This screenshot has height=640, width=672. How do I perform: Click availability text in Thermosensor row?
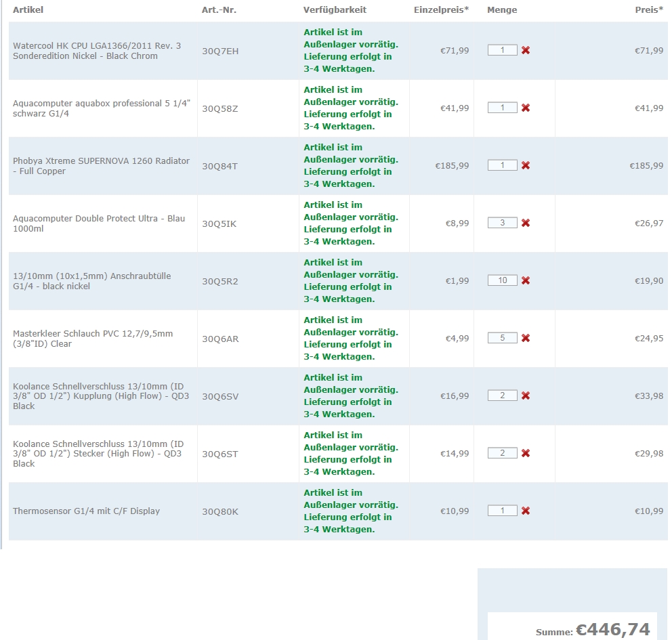coord(351,511)
